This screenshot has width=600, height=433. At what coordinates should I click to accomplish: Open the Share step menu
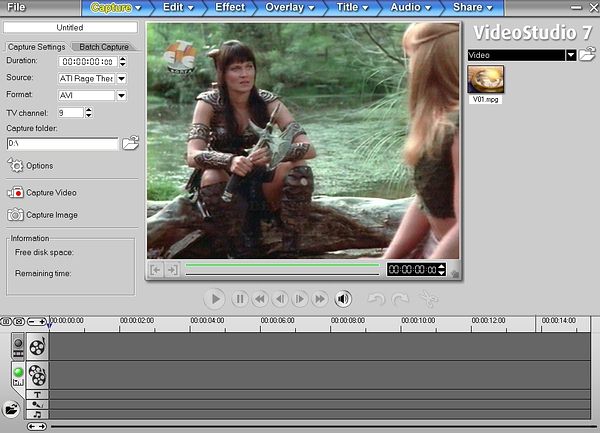(472, 7)
